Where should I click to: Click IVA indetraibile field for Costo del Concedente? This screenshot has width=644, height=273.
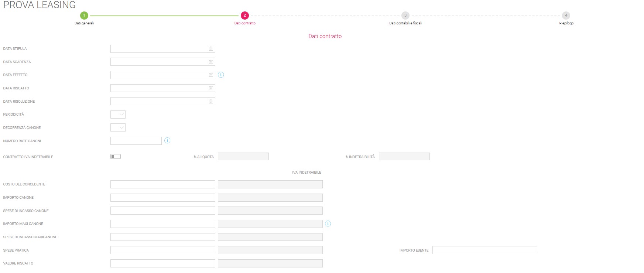pos(270,184)
